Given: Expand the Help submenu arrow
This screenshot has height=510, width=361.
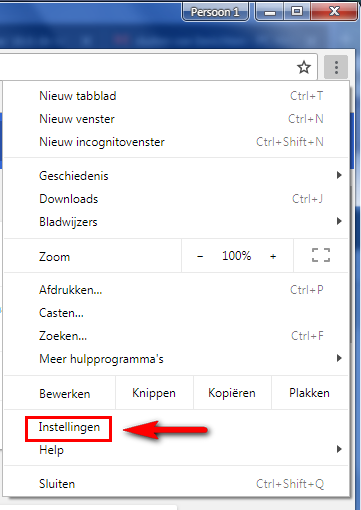Looking at the screenshot, I should tap(339, 449).
